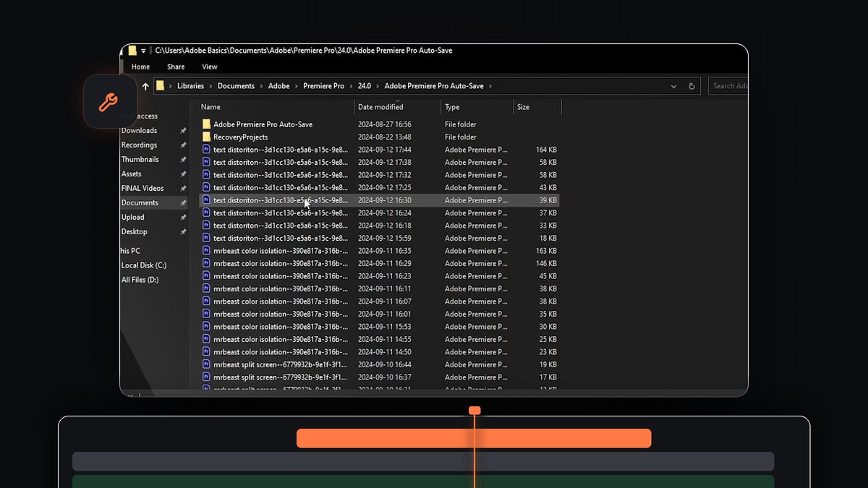Expand the chevron after 24.0 in the breadcrumb
The width and height of the screenshot is (868, 488).
tap(378, 86)
